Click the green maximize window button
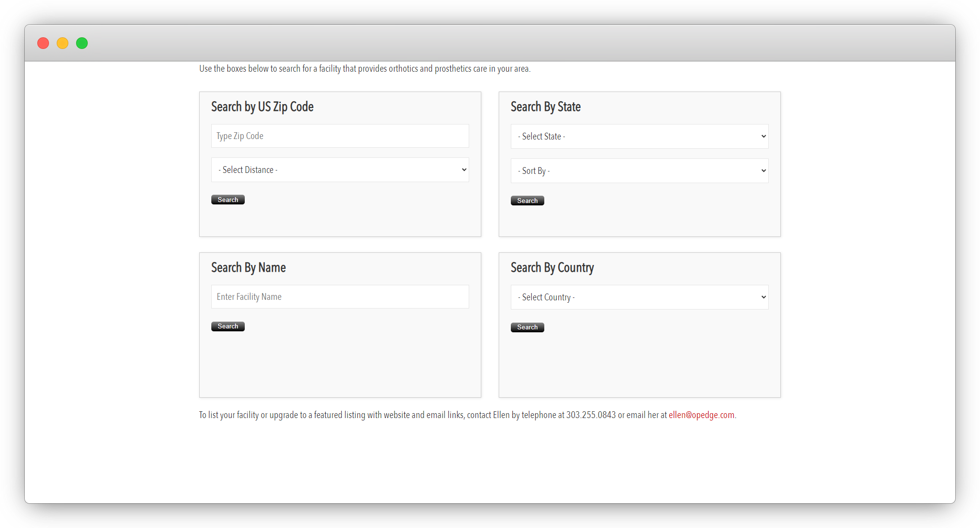This screenshot has width=980, height=528. click(82, 43)
